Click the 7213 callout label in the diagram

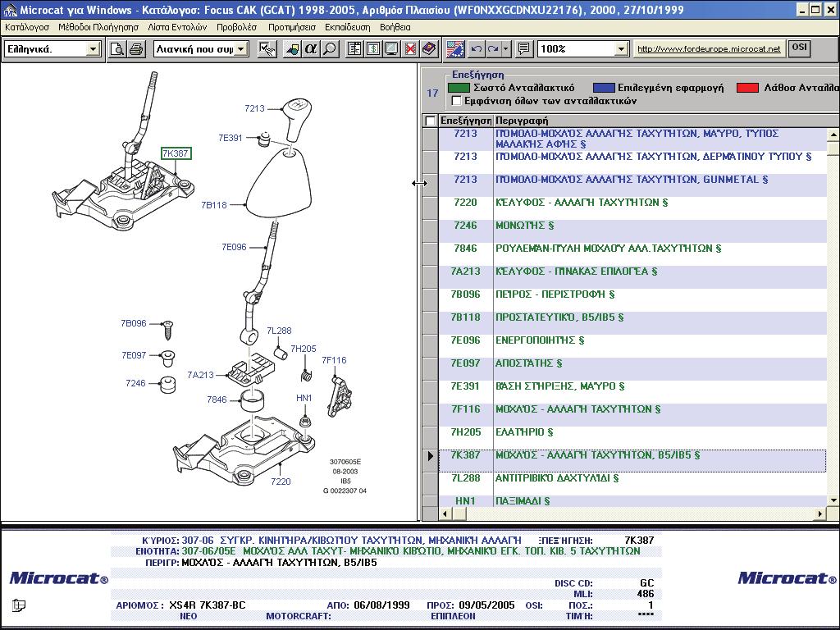(254, 108)
